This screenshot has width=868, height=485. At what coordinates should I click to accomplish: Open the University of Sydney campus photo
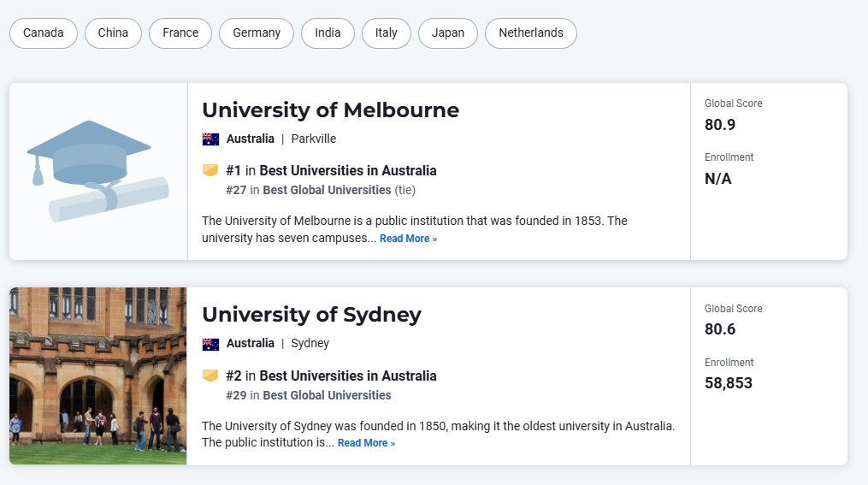coord(98,376)
